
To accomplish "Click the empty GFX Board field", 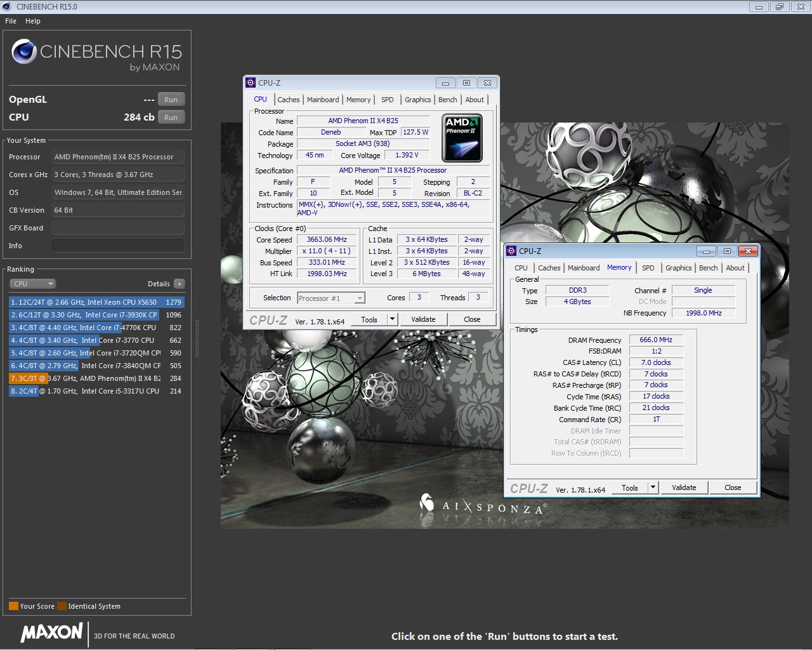I will coord(118,228).
